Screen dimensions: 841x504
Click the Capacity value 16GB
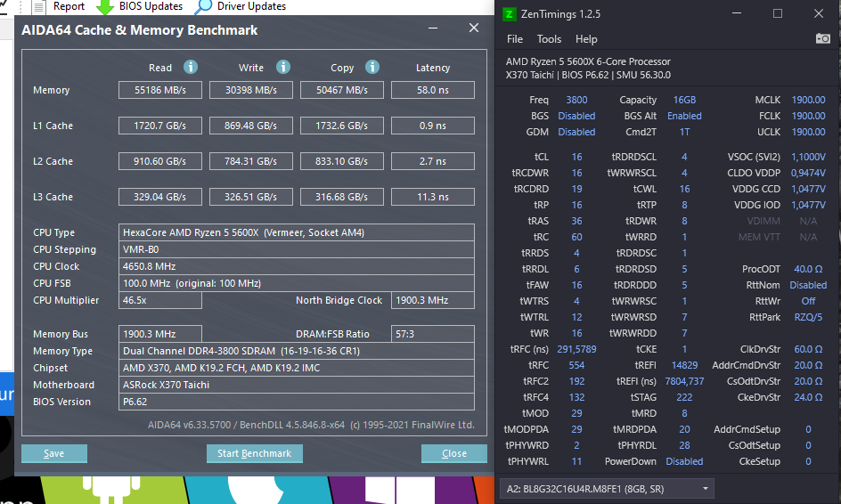click(684, 100)
